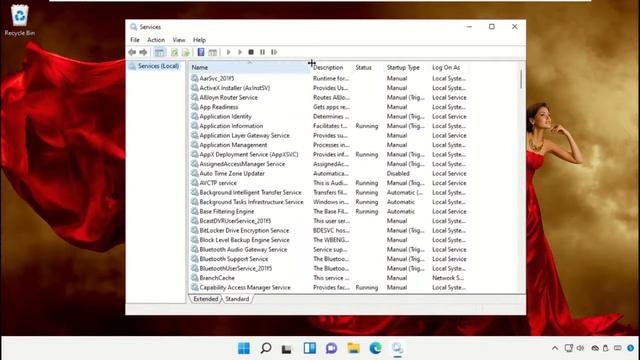Select Capability Access Manager Service
This screenshot has height=360, width=640.
point(245,287)
